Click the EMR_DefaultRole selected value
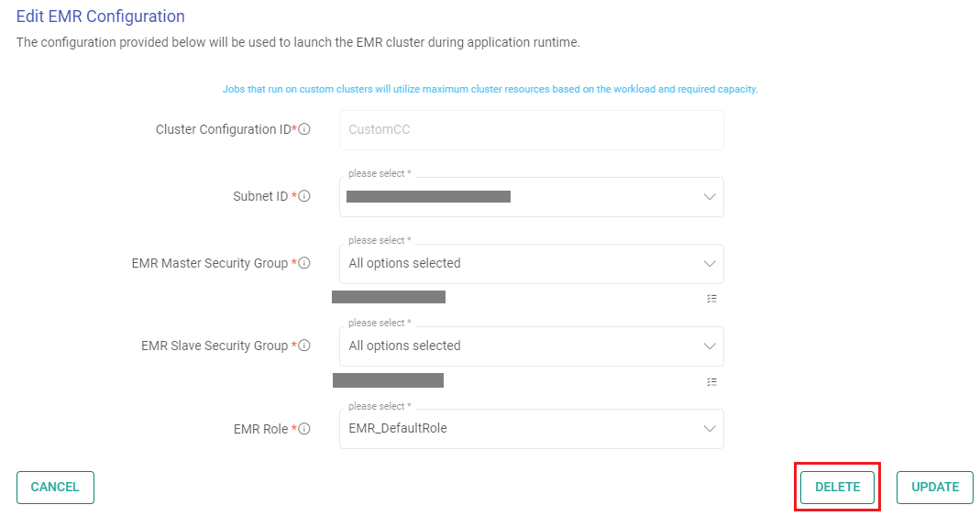The height and width of the screenshot is (516, 980). (x=398, y=428)
